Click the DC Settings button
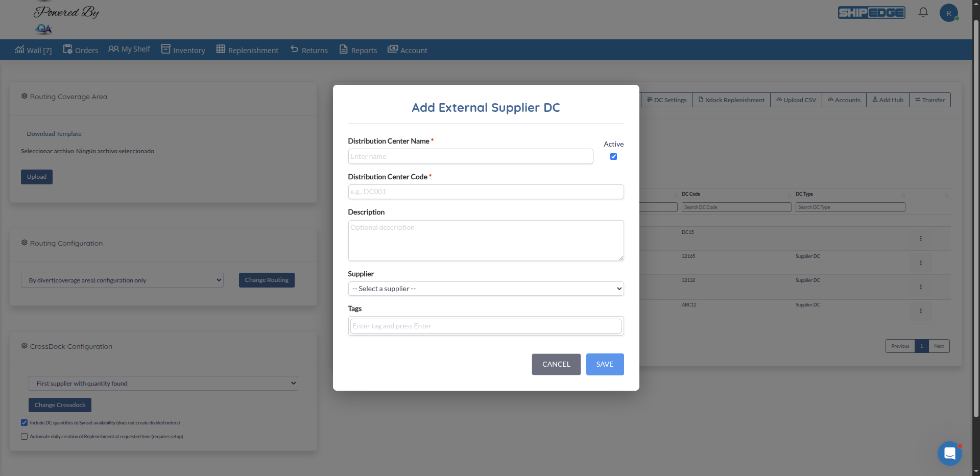 (666, 100)
